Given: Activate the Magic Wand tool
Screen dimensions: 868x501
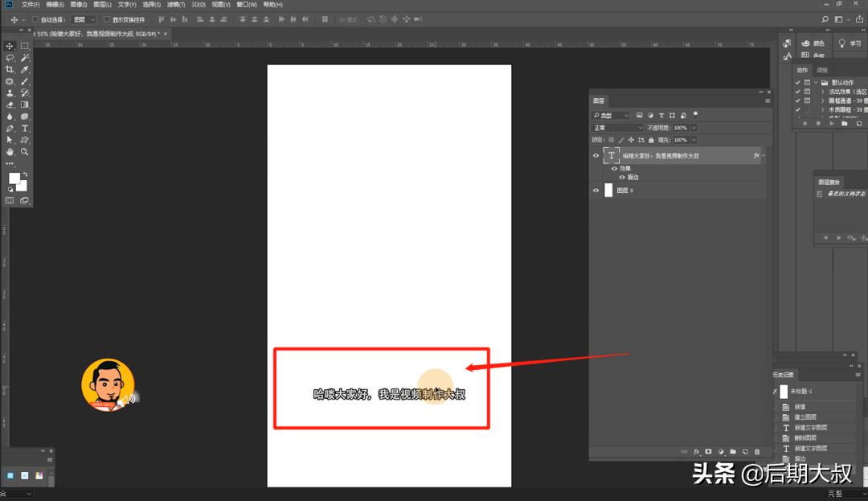Looking at the screenshot, I should coord(25,58).
